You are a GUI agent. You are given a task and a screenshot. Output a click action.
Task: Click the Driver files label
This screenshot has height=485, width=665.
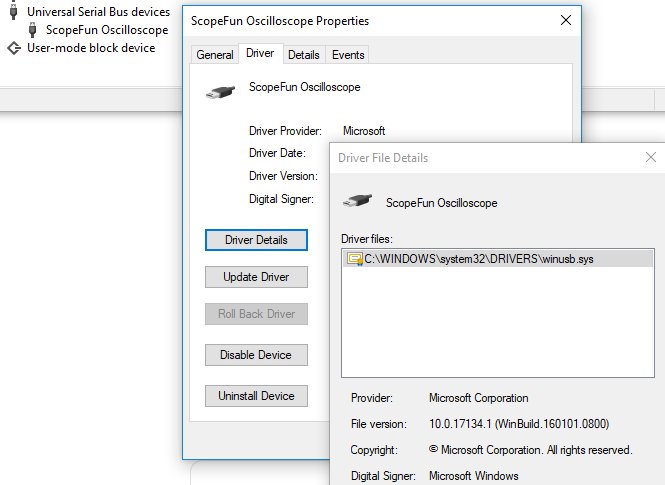(x=367, y=239)
